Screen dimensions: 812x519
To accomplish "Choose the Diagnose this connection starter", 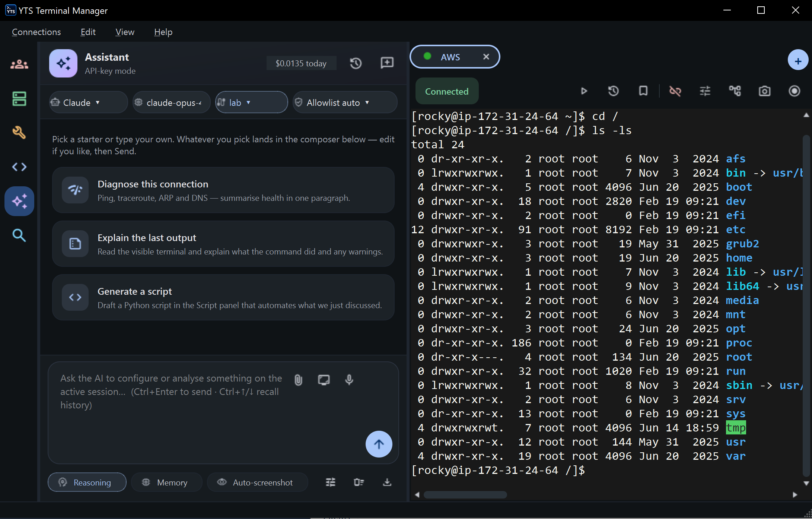I will pos(223,190).
